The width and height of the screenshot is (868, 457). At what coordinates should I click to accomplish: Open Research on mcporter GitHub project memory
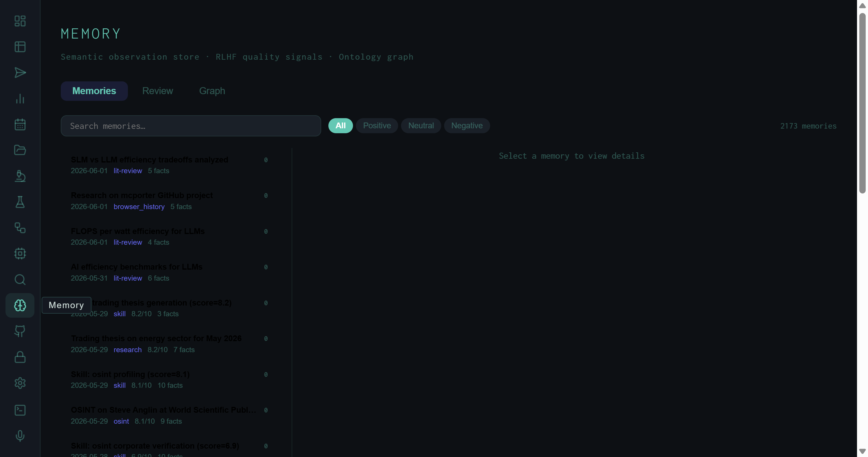click(170, 201)
